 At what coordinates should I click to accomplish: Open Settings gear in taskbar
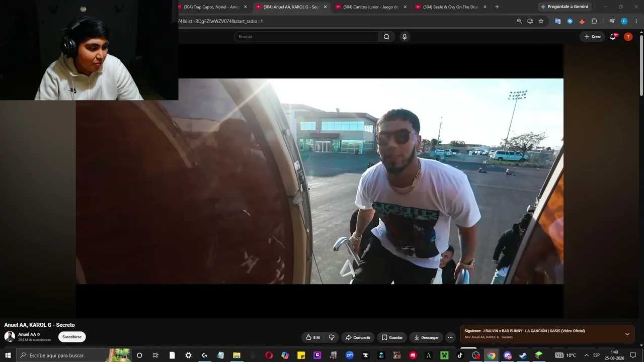point(188,355)
